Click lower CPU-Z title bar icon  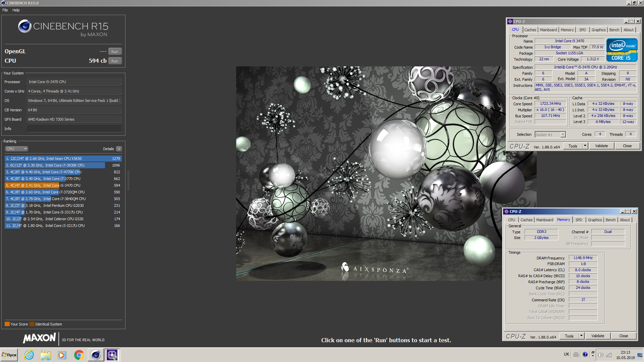(506, 212)
